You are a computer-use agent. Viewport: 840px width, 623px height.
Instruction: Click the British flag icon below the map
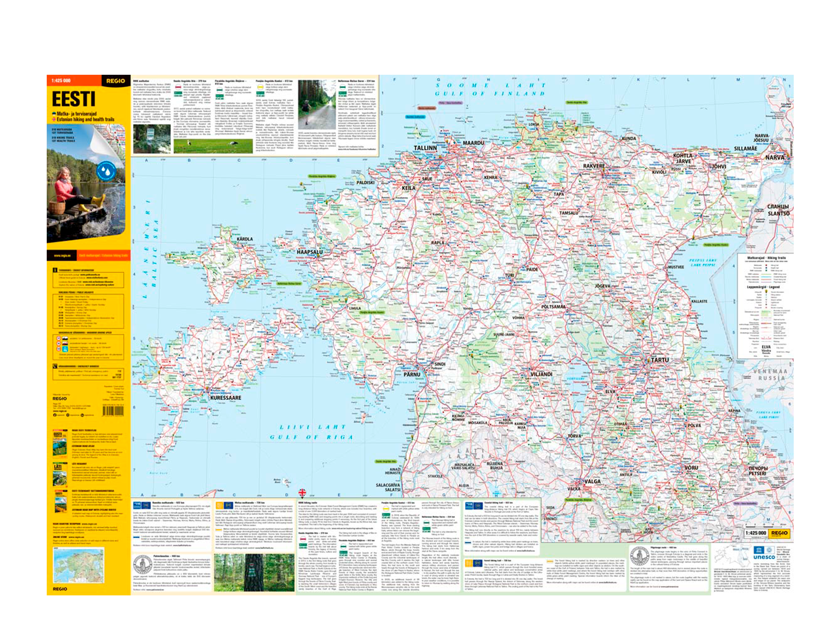[x=302, y=493]
